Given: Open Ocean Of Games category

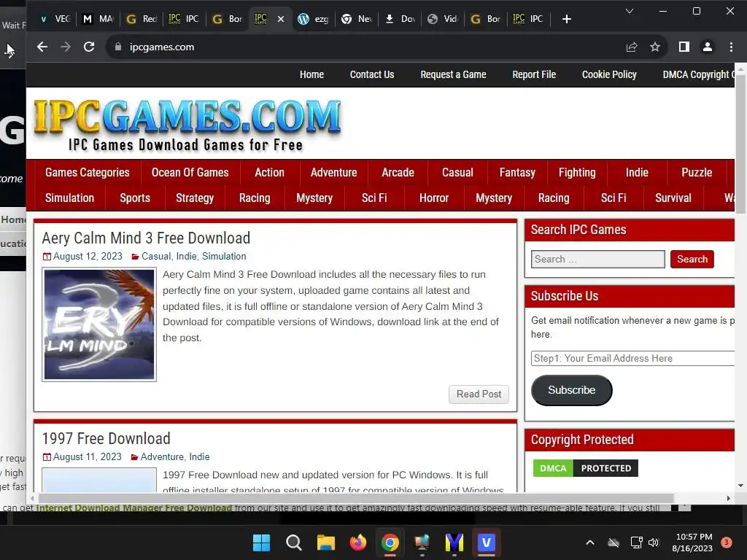Looking at the screenshot, I should tap(190, 172).
